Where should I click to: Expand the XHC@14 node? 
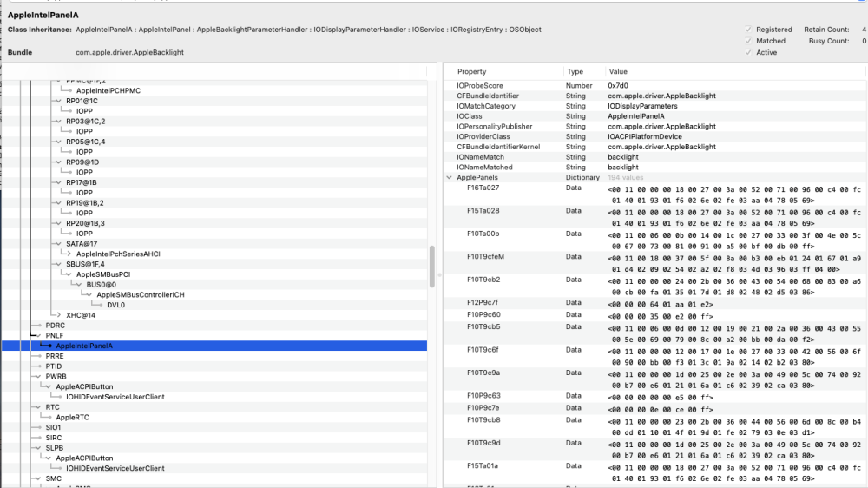(x=59, y=315)
